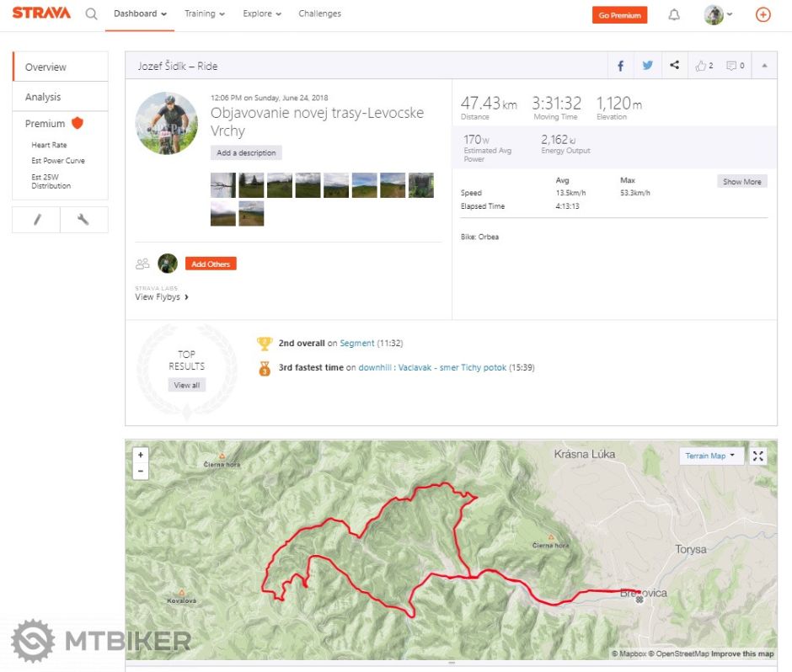Open the downhill Vaclavak segment link
Viewport: 792px width, 672px height.
coord(431,367)
